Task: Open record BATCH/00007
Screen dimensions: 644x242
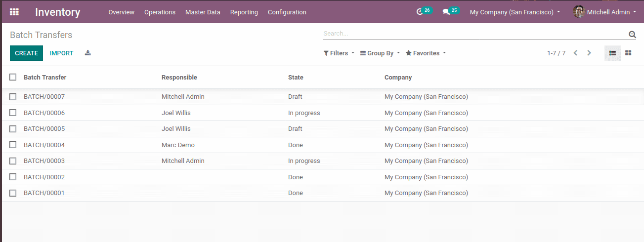Action: tap(44, 97)
